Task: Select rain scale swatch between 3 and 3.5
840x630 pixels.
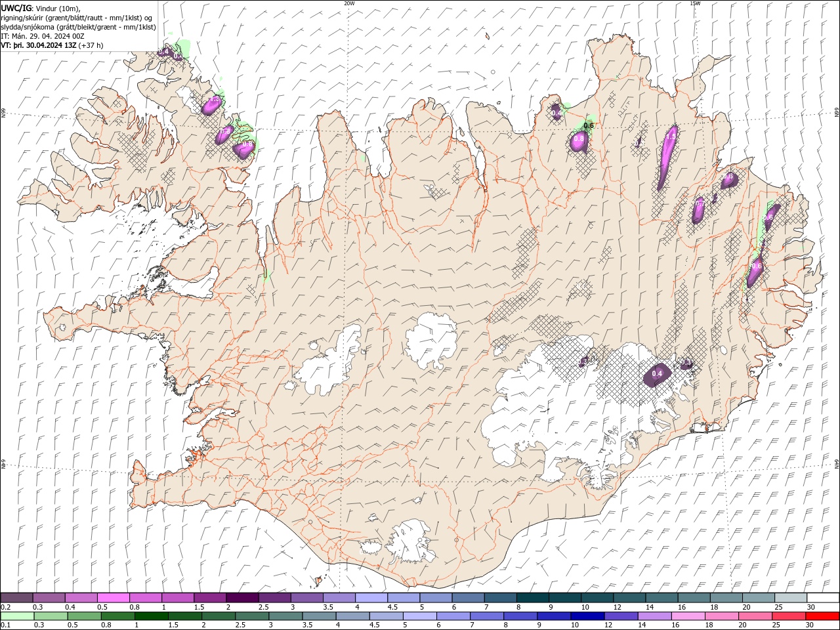Action: [285, 616]
